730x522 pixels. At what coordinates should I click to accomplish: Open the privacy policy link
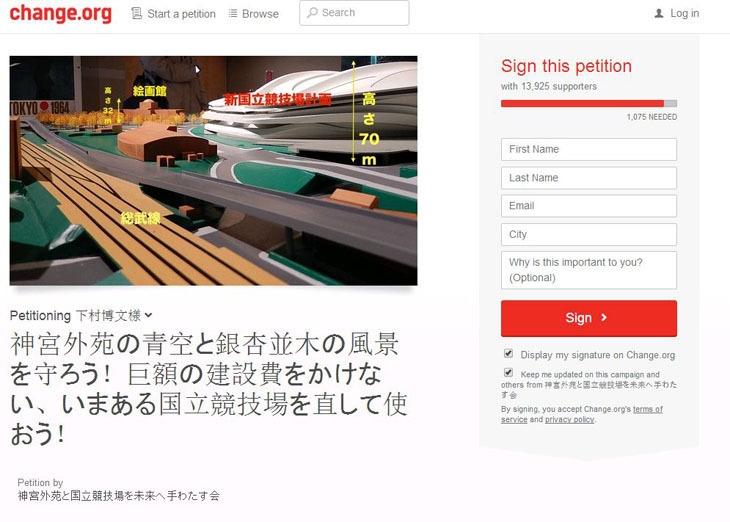[x=569, y=420]
